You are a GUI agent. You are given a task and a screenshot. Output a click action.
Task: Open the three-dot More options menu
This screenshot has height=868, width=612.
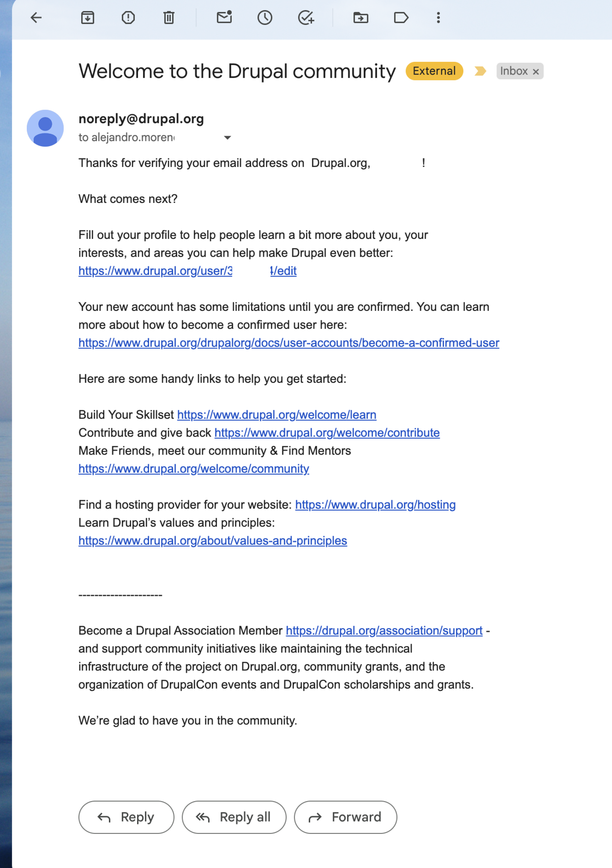(438, 18)
